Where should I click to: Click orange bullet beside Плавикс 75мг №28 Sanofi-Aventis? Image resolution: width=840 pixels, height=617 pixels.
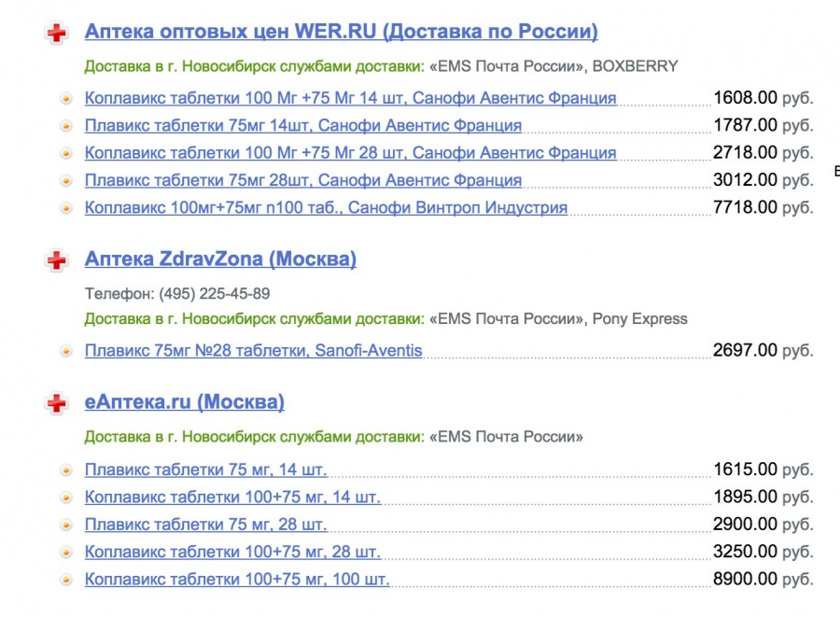(x=66, y=351)
